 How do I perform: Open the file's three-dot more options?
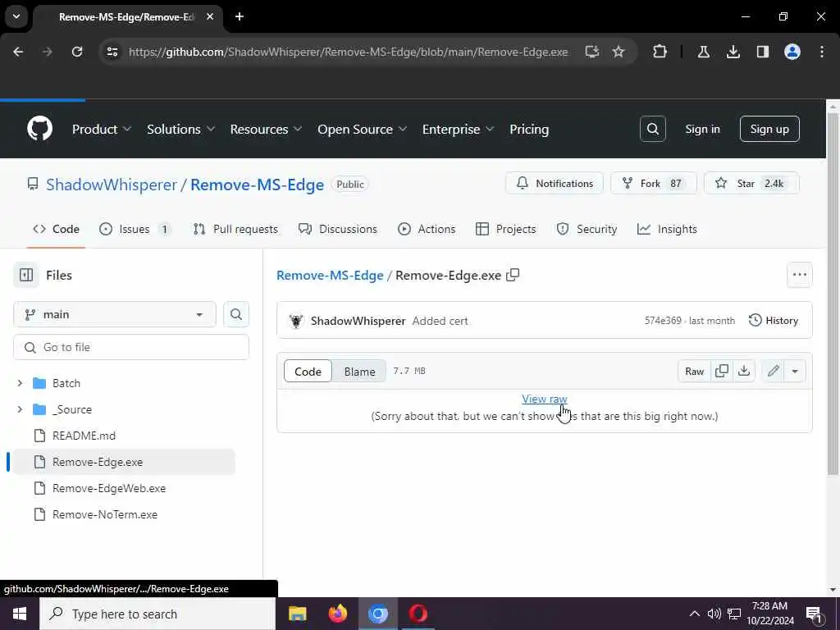(x=799, y=275)
